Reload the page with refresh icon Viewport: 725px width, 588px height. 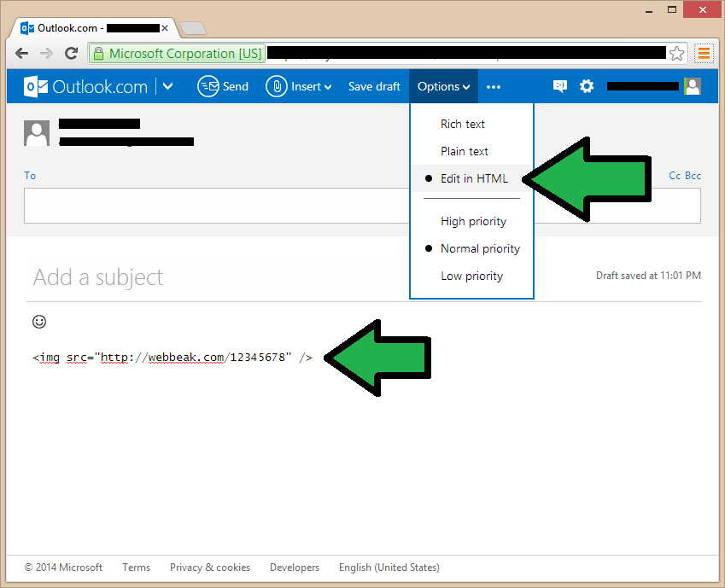click(x=71, y=53)
